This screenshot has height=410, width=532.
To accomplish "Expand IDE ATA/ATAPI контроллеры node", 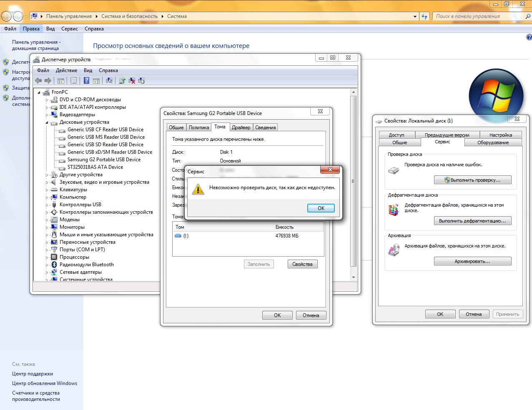I will [x=47, y=107].
